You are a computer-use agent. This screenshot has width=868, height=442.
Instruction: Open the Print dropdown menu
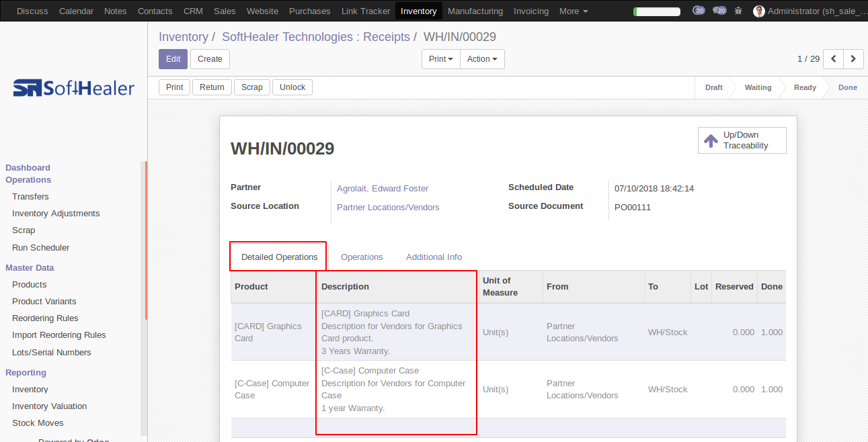441,59
